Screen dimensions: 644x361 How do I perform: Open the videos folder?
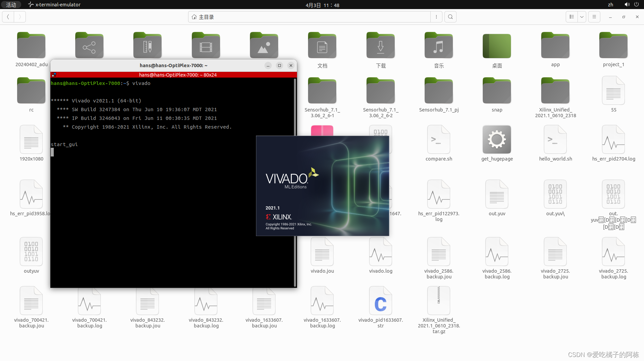coord(206,46)
